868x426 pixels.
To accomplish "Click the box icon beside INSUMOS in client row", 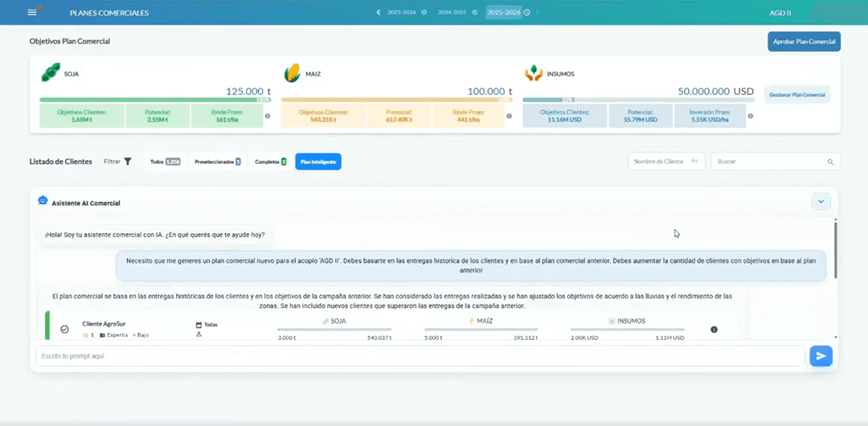I will pos(612,321).
